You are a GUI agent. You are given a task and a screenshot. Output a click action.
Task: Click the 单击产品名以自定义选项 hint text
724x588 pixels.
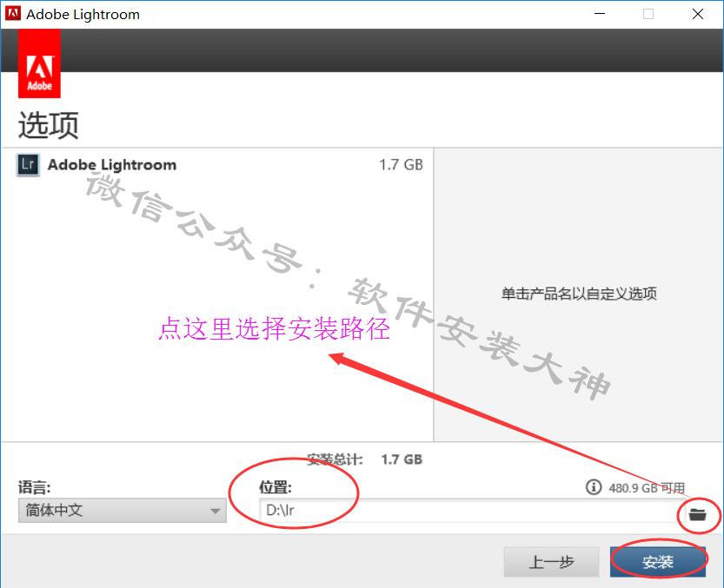(579, 294)
